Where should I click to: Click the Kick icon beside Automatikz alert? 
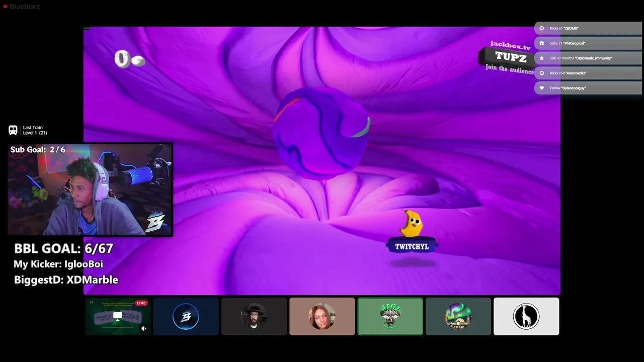pyautogui.click(x=542, y=73)
